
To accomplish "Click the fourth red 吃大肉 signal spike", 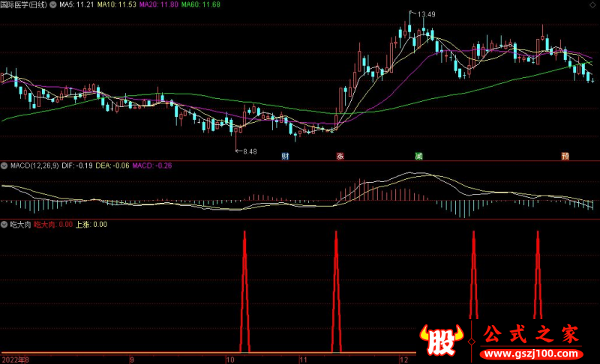I will click(538, 275).
